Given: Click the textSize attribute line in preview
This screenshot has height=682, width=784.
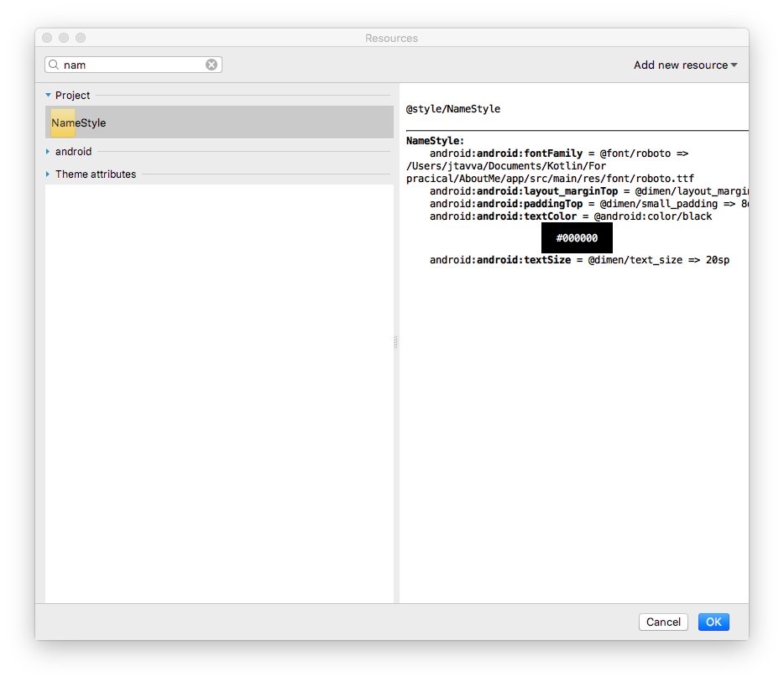Looking at the screenshot, I should (x=579, y=260).
